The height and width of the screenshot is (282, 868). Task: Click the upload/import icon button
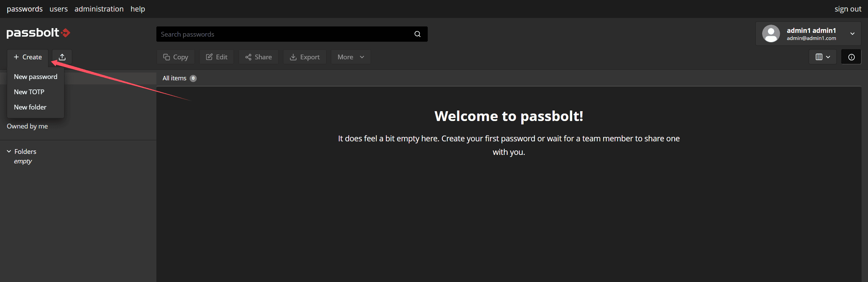click(x=62, y=57)
